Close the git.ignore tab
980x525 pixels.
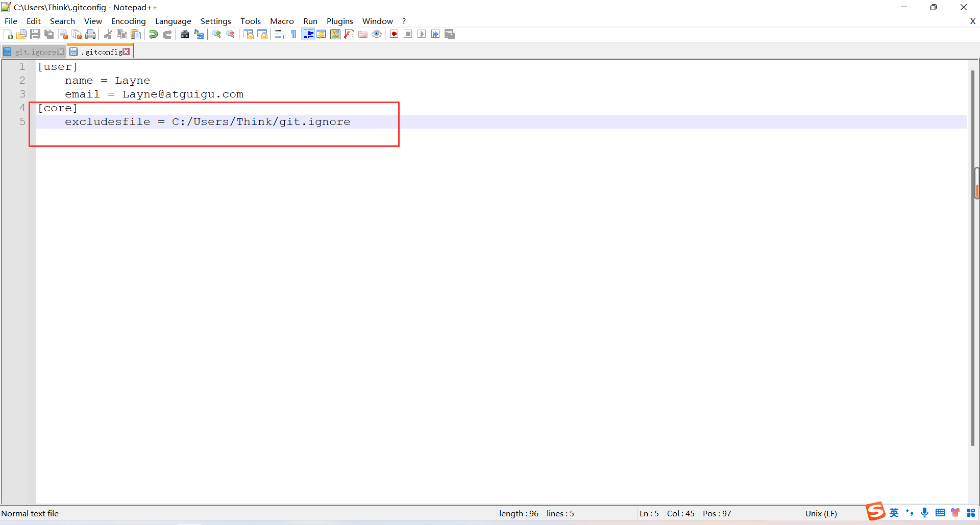pos(61,52)
